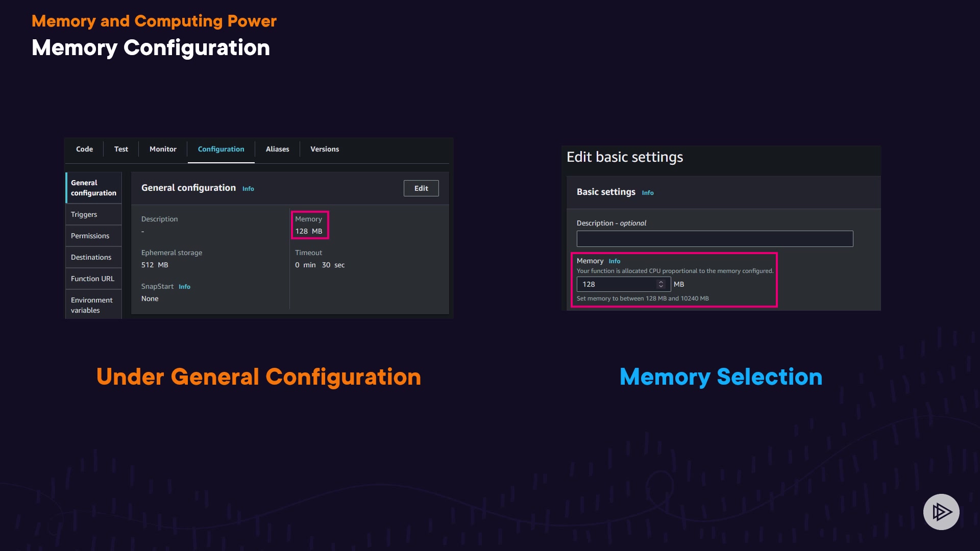The width and height of the screenshot is (980, 551).
Task: Open the Memory Info link
Action: (615, 261)
